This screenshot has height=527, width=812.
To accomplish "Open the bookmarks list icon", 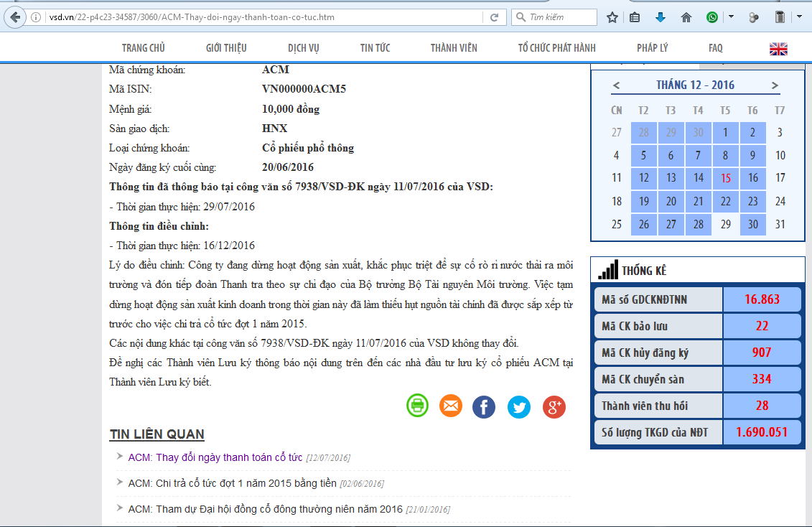I will (635, 18).
